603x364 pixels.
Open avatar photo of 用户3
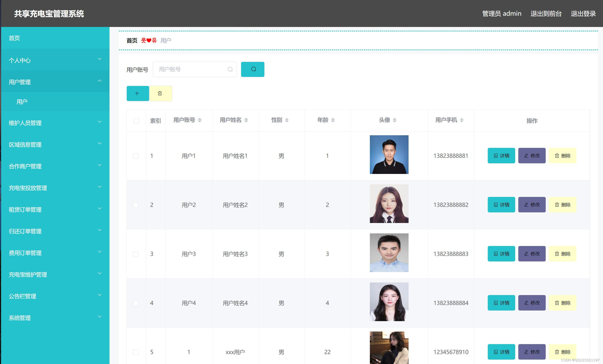click(389, 253)
